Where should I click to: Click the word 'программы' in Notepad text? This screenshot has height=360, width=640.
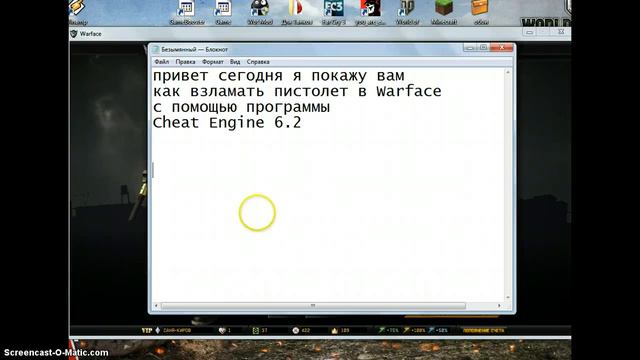coord(288,108)
